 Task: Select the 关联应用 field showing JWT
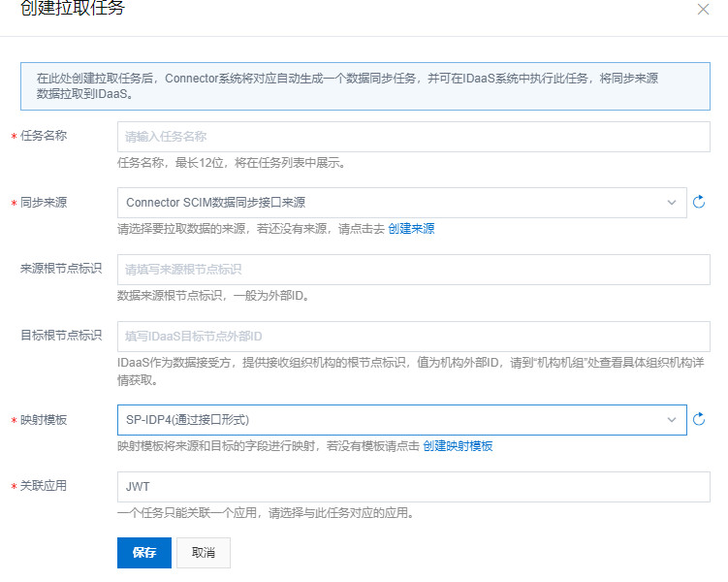coord(413,487)
